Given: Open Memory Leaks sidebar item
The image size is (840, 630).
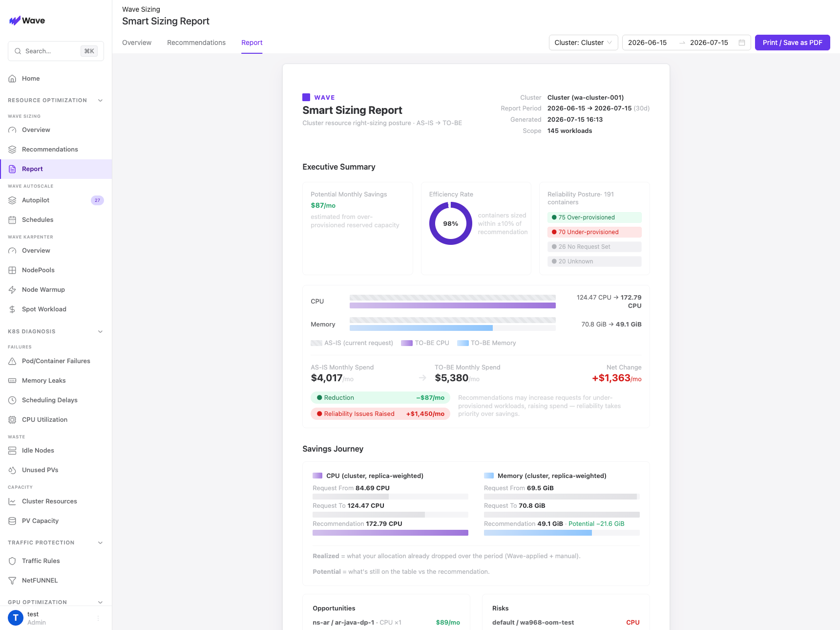Looking at the screenshot, I should pyautogui.click(x=56, y=381).
